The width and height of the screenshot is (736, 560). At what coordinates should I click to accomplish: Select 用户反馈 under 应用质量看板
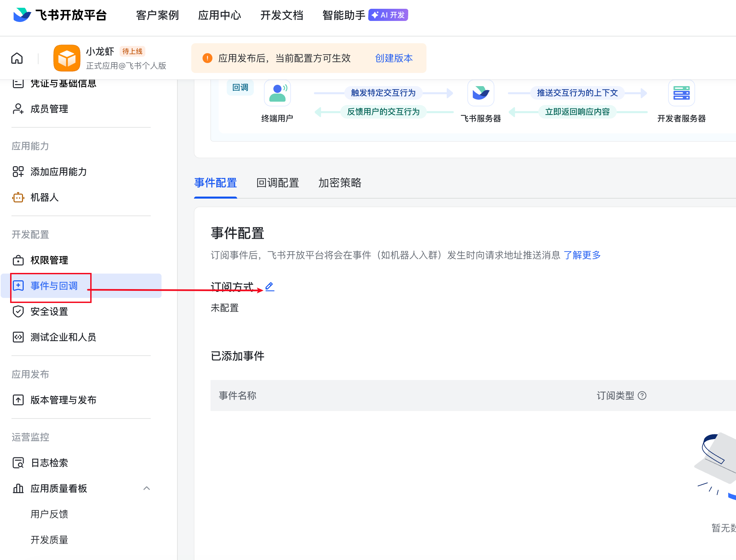click(49, 514)
